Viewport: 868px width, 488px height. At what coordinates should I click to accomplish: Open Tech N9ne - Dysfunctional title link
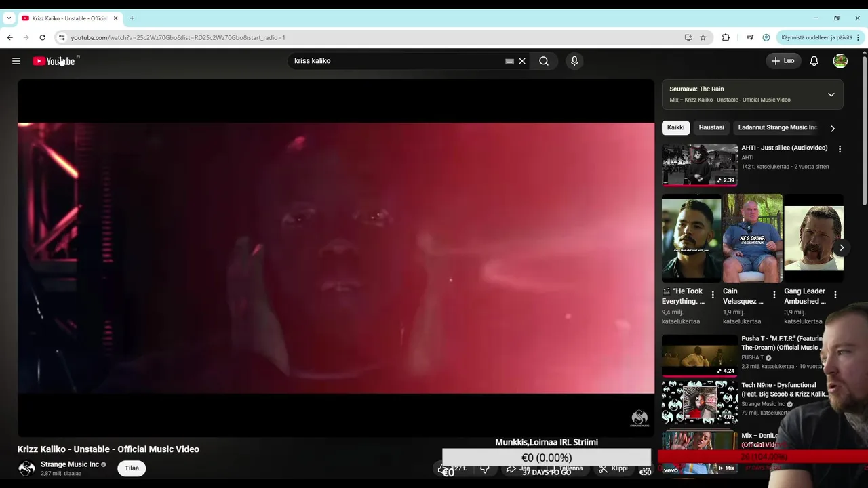[783, 390]
